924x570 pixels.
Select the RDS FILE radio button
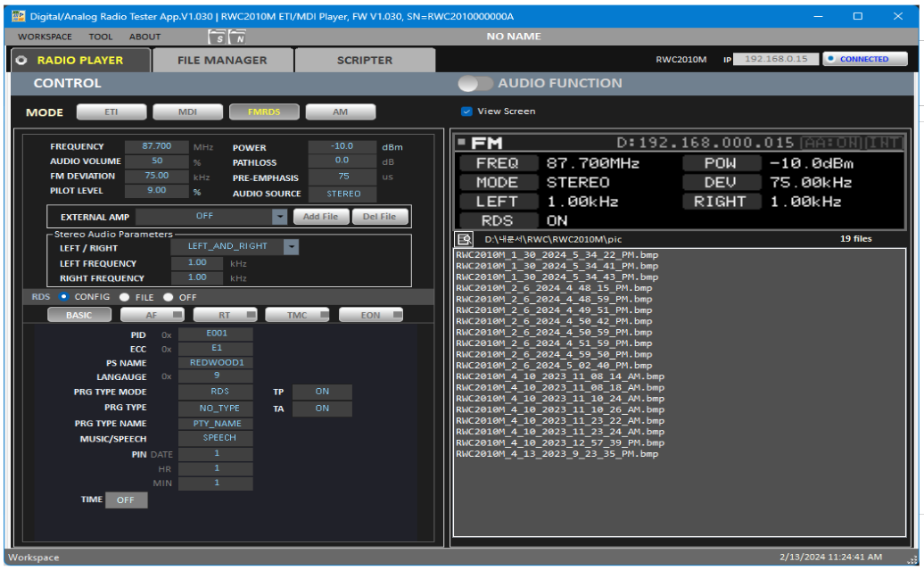point(125,297)
